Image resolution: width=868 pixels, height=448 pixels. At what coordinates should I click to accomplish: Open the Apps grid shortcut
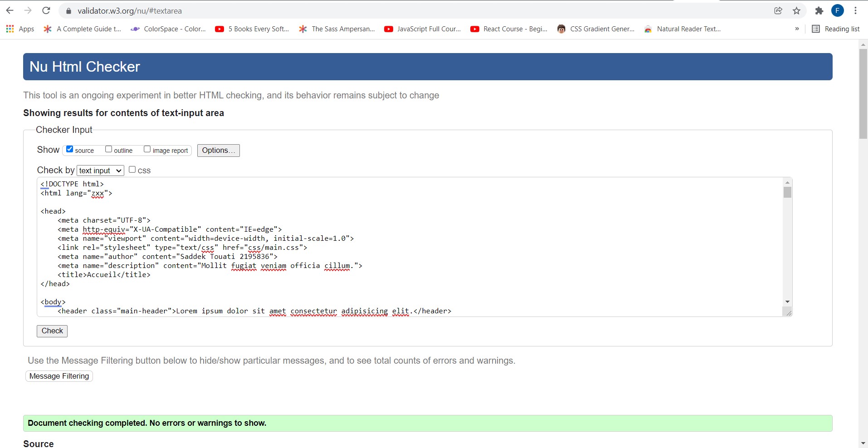click(20, 29)
